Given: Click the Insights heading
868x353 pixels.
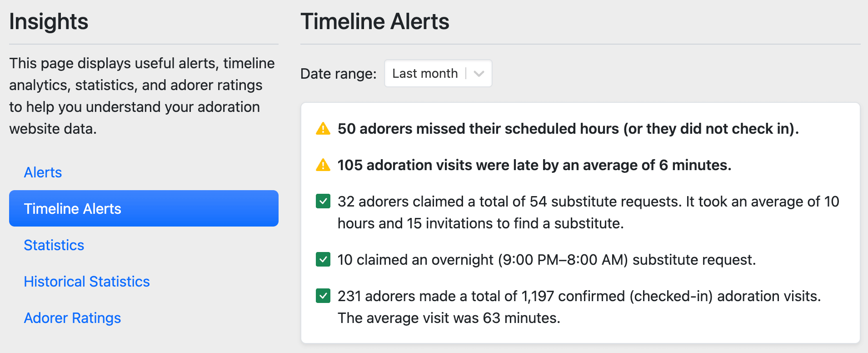Looking at the screenshot, I should [x=49, y=21].
